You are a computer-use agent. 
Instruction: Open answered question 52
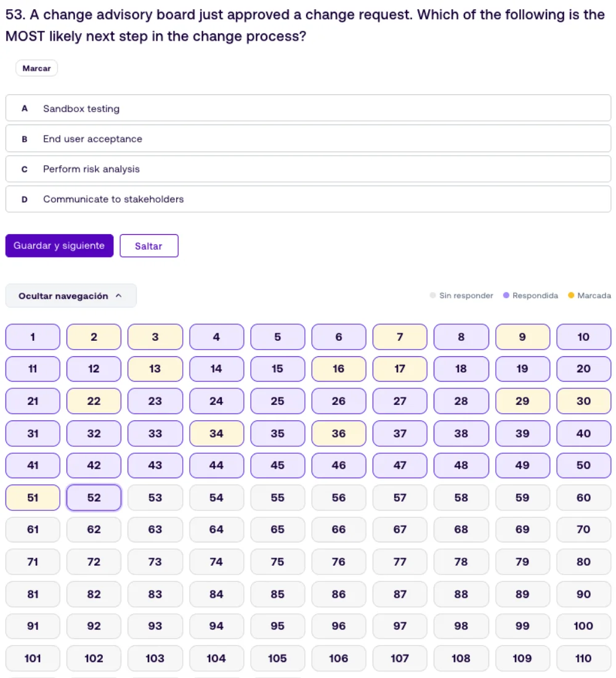coord(94,497)
